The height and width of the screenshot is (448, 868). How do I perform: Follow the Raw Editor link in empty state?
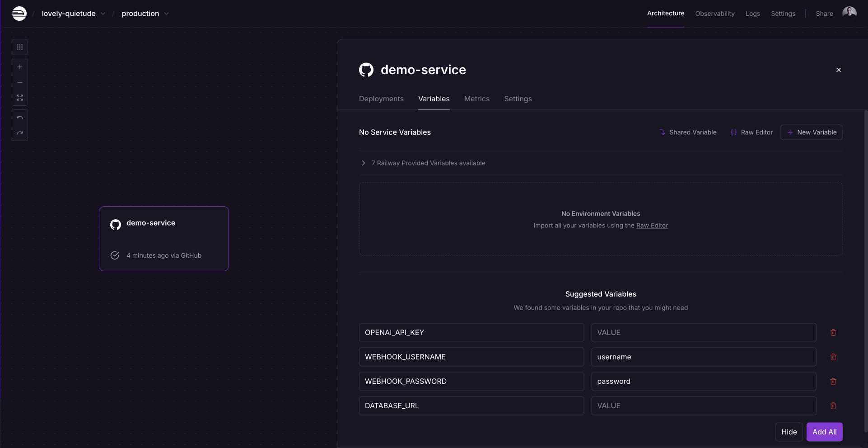point(652,226)
